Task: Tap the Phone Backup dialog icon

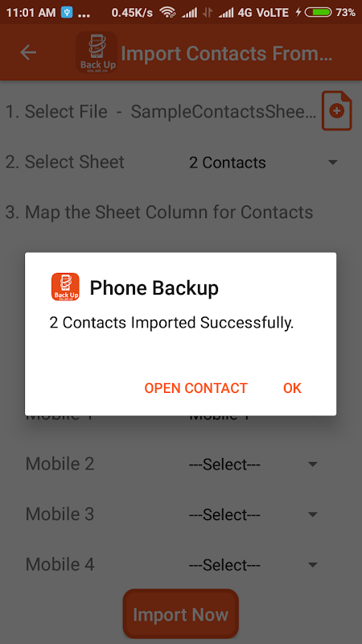Action: coord(65,287)
